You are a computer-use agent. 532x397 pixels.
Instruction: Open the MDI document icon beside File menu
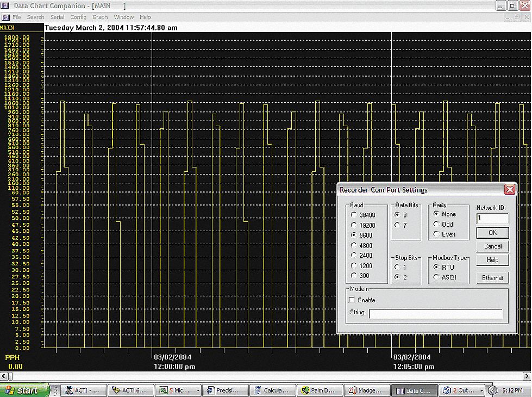tap(5, 17)
